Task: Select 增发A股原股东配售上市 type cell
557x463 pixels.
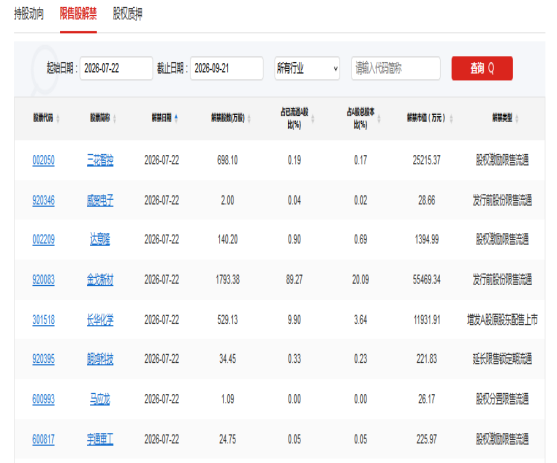Action: (502, 320)
